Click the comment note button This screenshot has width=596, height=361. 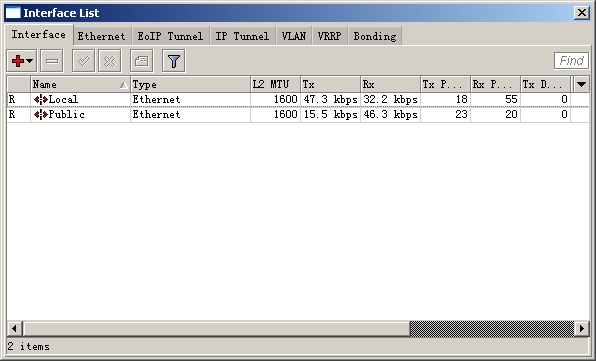point(142,61)
